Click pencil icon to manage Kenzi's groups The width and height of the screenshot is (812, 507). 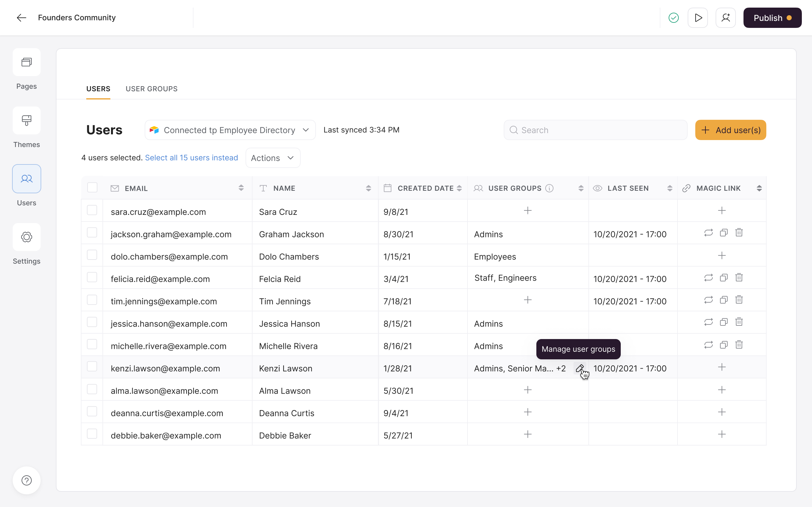[x=580, y=368]
